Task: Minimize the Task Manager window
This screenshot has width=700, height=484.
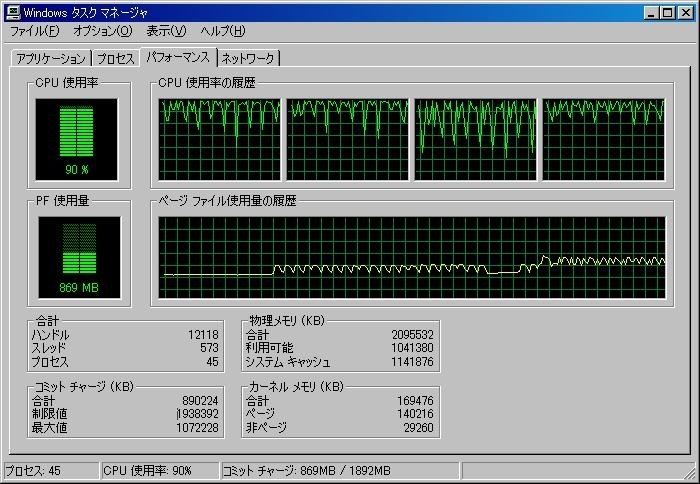Action: [x=651, y=13]
